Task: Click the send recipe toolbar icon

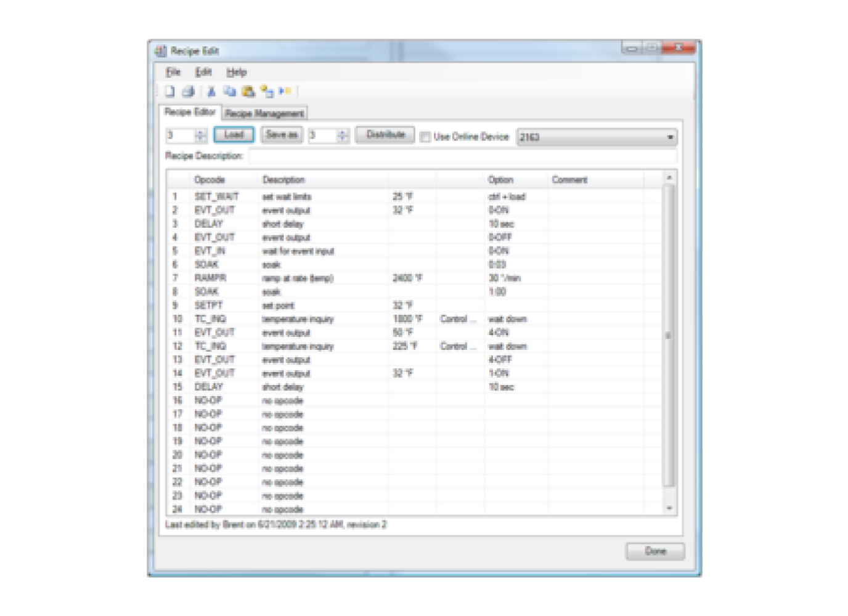Action: (x=285, y=91)
